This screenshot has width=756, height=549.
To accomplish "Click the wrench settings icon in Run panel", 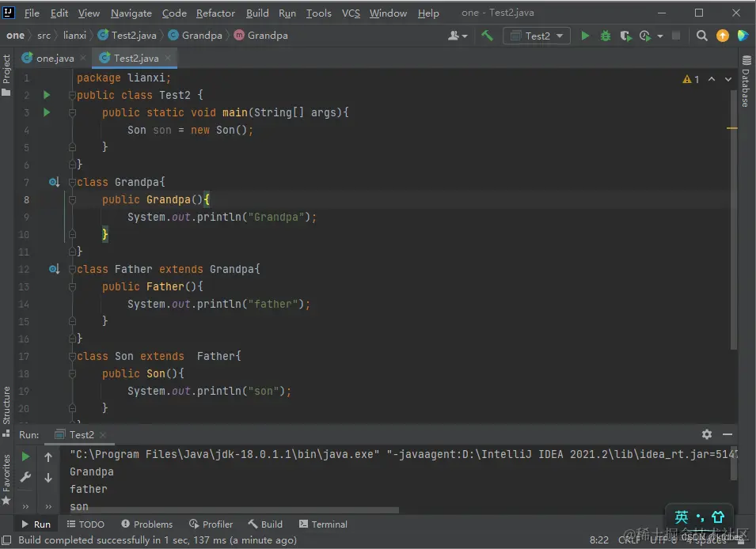I will (25, 477).
